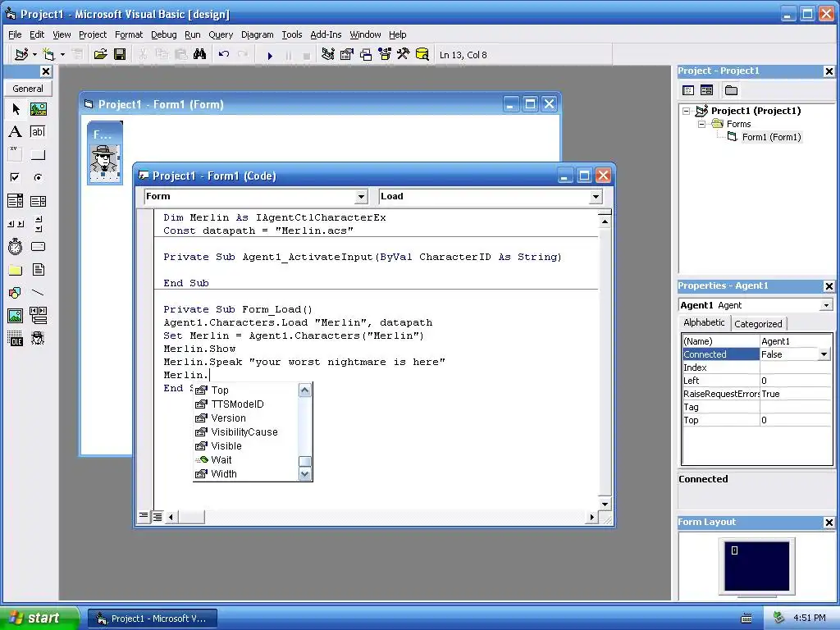Screen dimensions: 840x630
Task: Open the Add-Ins menu
Action: coord(326,34)
